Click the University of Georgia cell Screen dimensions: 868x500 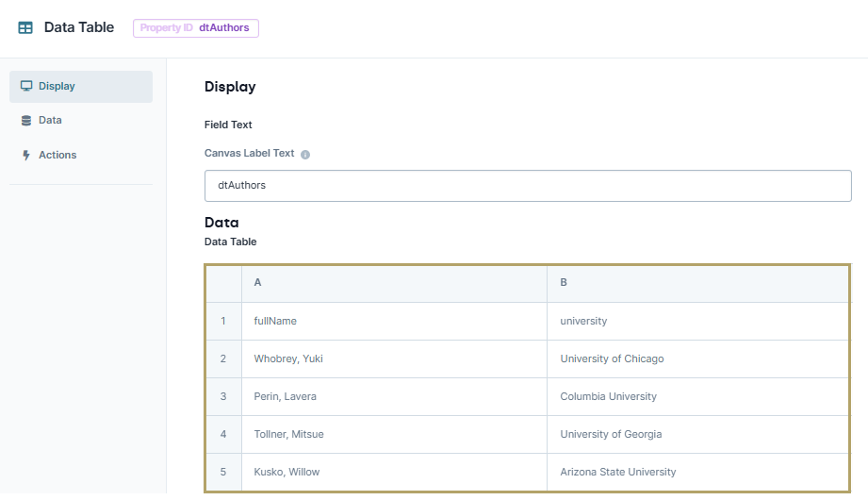(698, 434)
